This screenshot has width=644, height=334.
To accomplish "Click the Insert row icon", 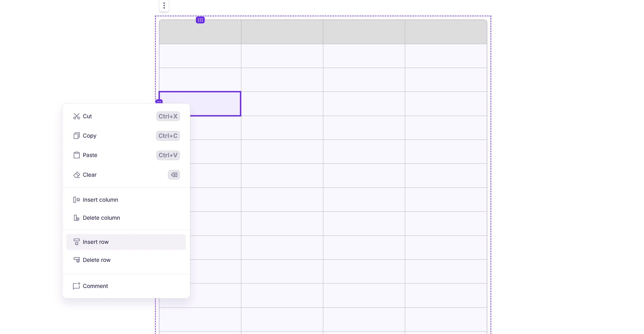I will tap(77, 242).
